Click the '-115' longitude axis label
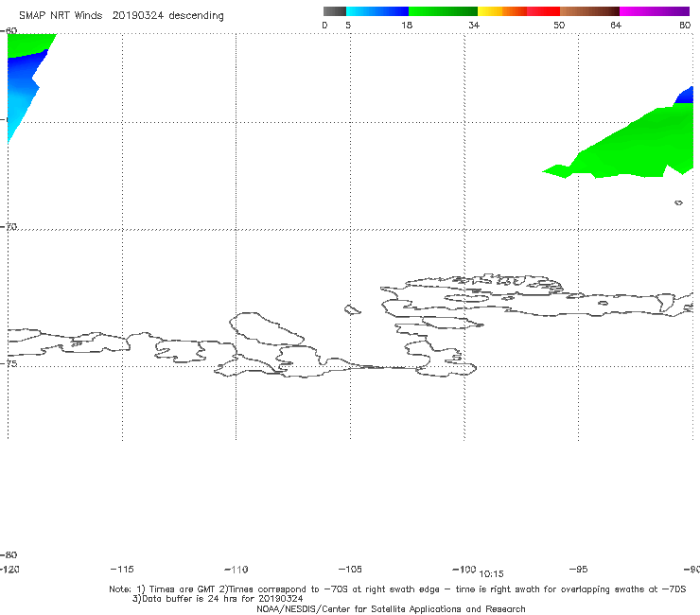 122,570
